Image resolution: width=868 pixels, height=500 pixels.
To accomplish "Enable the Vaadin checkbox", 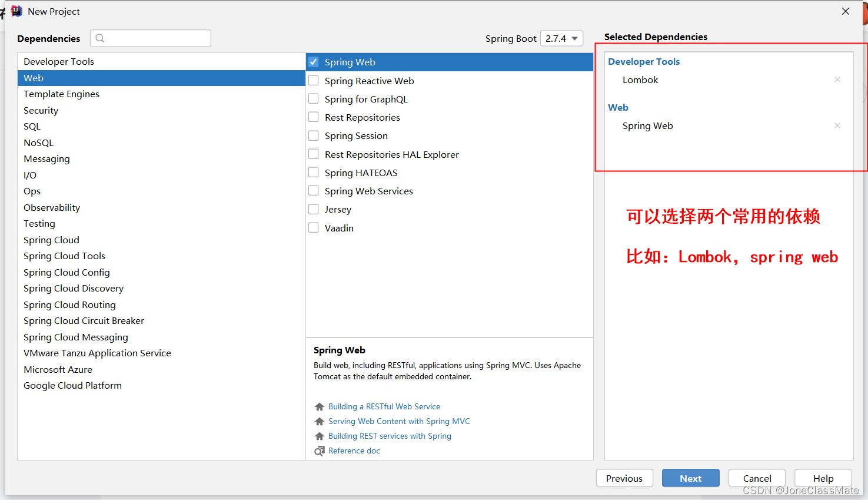I will point(314,228).
